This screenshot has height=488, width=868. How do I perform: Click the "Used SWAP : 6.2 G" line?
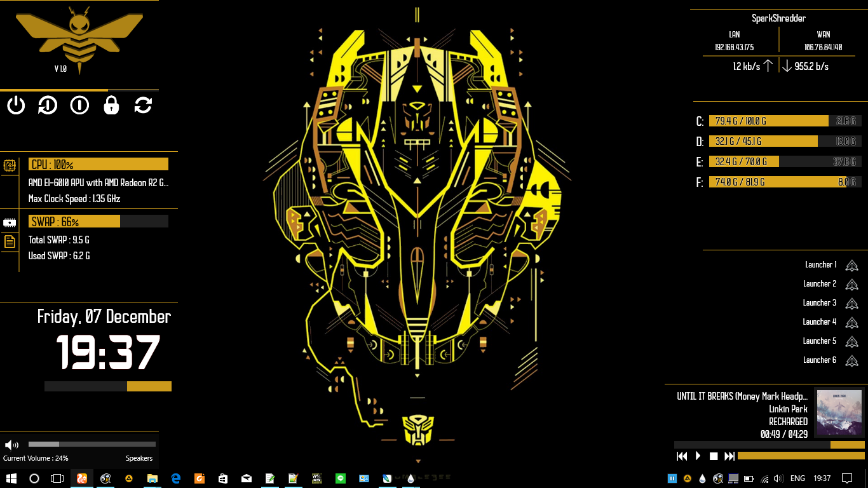59,256
